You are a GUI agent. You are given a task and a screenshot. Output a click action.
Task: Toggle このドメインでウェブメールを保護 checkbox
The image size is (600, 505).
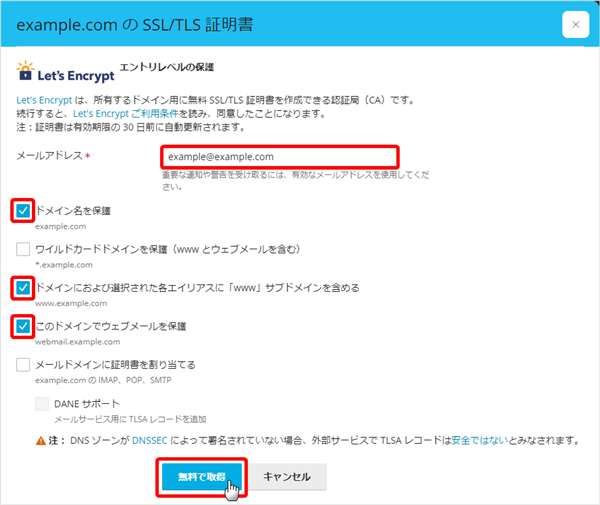pyautogui.click(x=23, y=326)
